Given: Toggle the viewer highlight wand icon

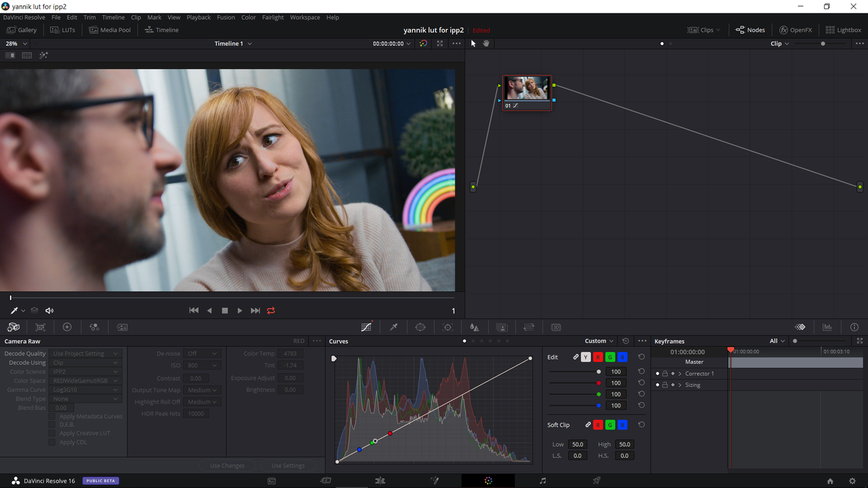Looking at the screenshot, I should (x=44, y=56).
